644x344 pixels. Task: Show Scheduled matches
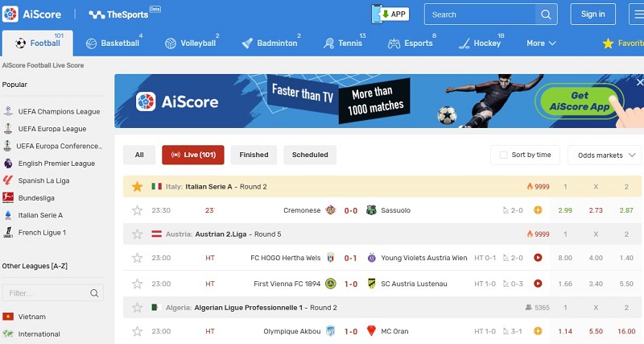point(310,155)
